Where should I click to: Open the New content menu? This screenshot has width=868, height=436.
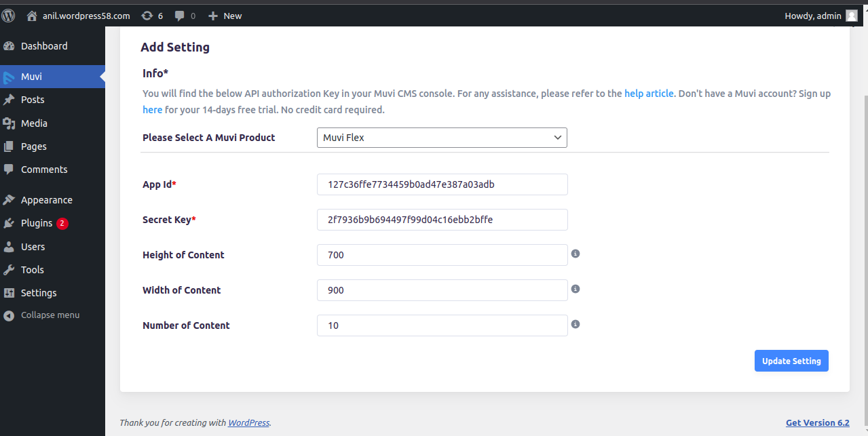(x=225, y=16)
